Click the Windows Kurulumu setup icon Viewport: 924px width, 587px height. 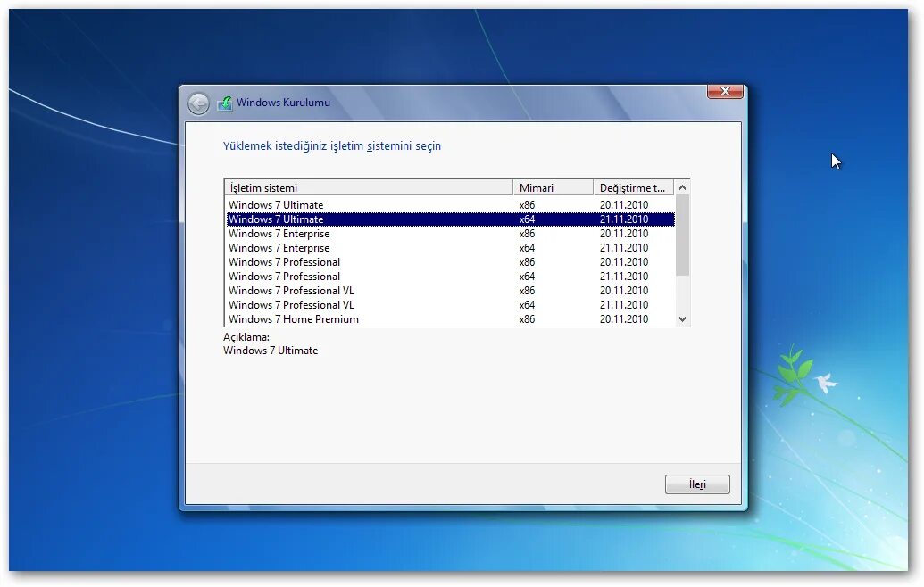[224, 103]
